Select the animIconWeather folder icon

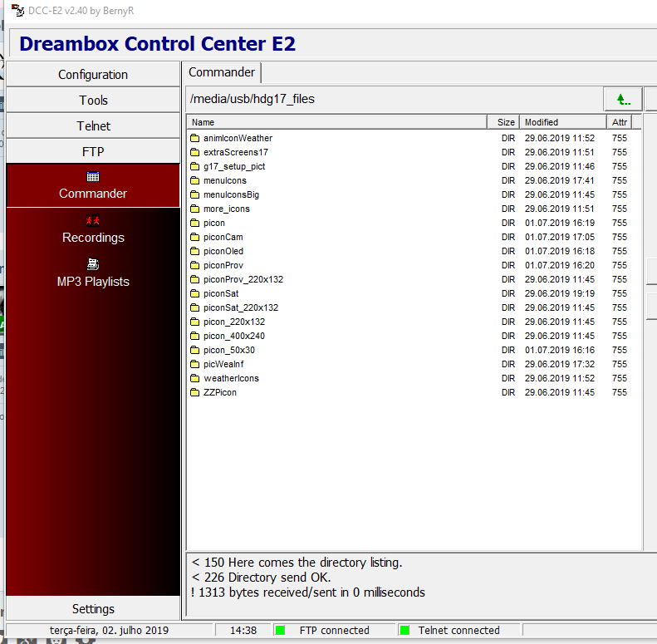(x=194, y=138)
